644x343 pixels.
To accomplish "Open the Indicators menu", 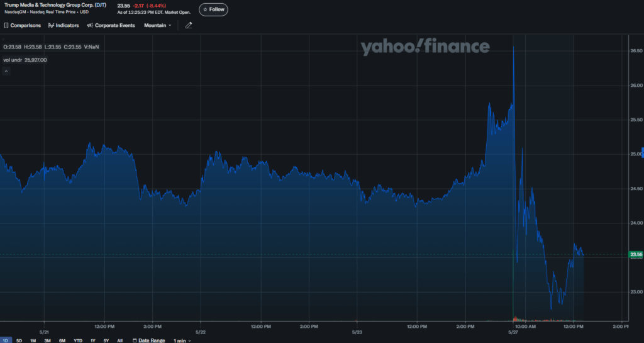I will pos(64,25).
